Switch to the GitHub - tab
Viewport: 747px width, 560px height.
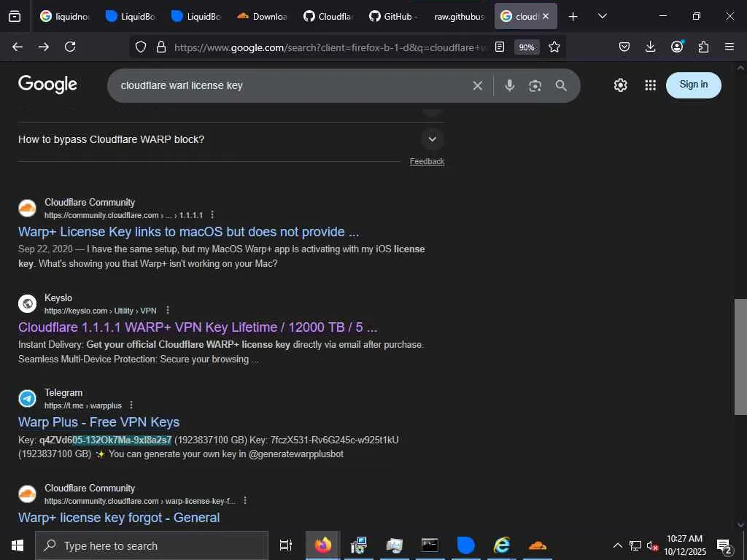click(x=393, y=16)
